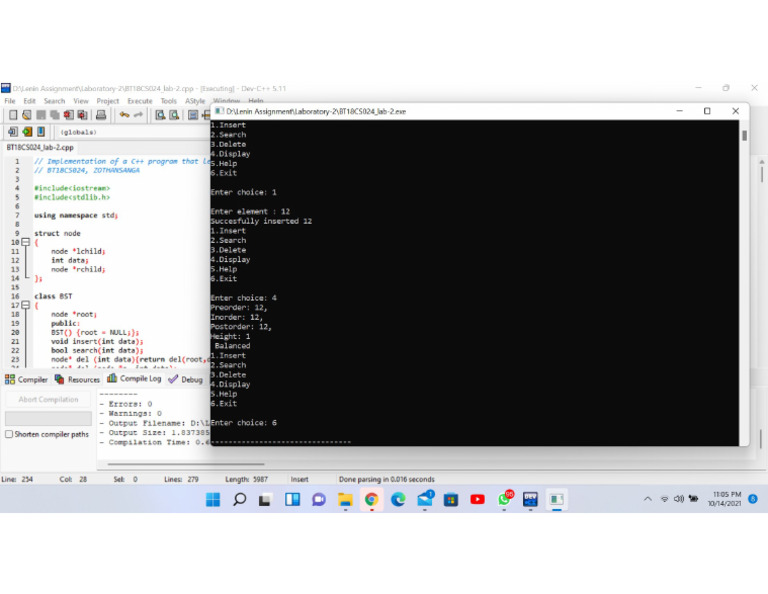Click the Undo arrow icon
Viewport: 768px width, 594px height.
124,115
